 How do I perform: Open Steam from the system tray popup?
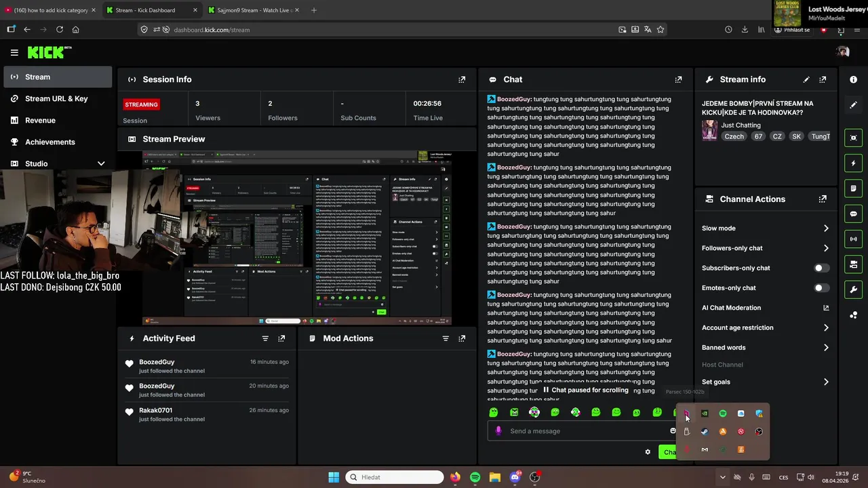point(705,432)
